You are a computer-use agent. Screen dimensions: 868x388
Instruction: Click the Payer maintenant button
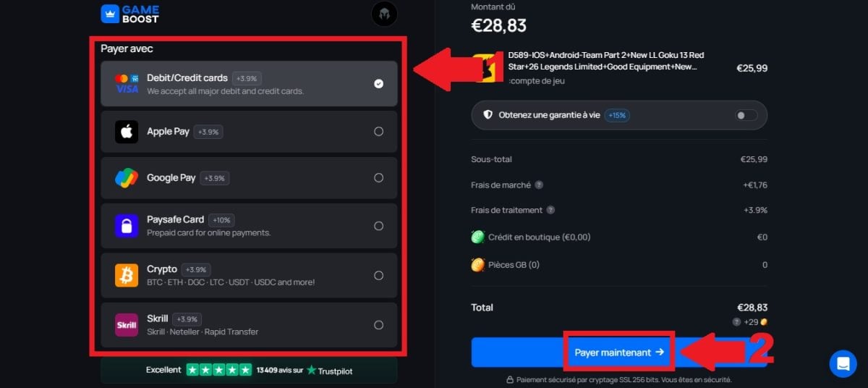(619, 353)
